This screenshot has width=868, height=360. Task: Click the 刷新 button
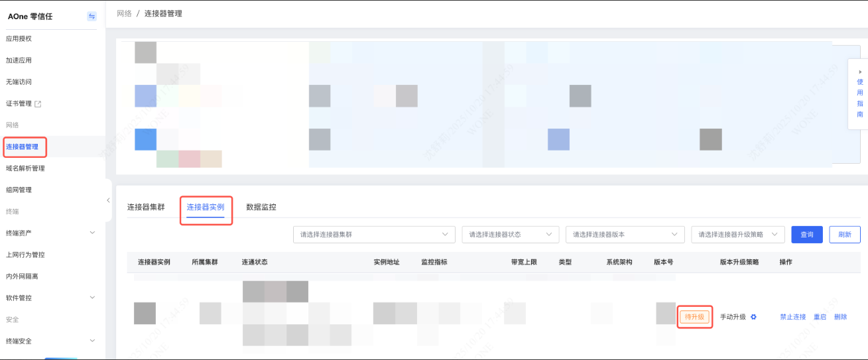pos(845,235)
